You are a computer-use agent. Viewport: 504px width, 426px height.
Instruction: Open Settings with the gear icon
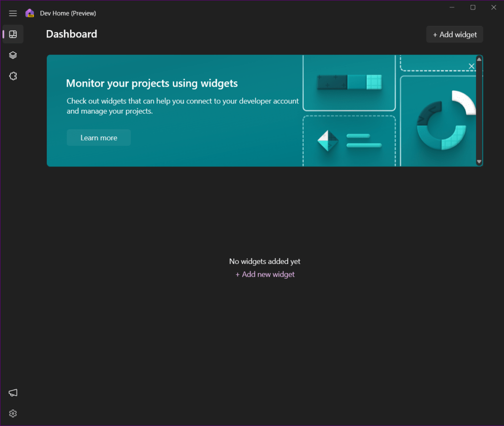click(x=13, y=413)
